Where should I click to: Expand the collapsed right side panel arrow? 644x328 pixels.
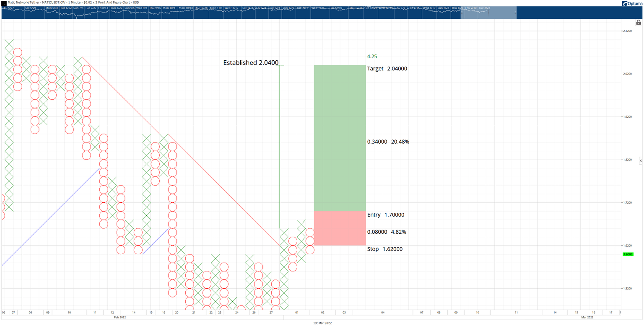click(x=641, y=160)
